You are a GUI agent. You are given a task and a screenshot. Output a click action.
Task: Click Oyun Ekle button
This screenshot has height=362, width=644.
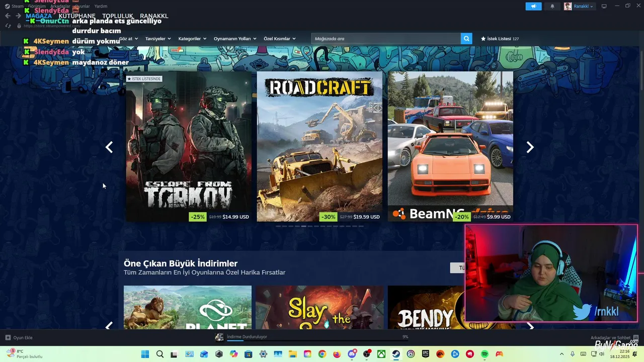tap(19, 337)
